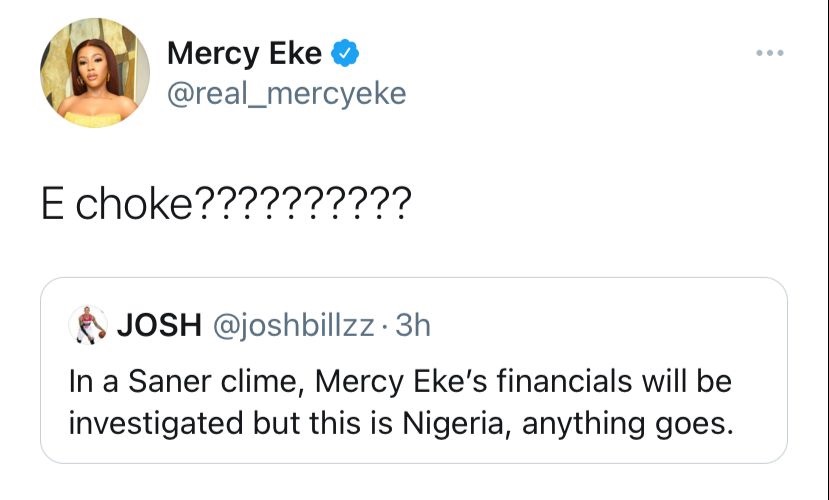The image size is (829, 500).
Task: Click the row of question marks
Action: point(299,205)
